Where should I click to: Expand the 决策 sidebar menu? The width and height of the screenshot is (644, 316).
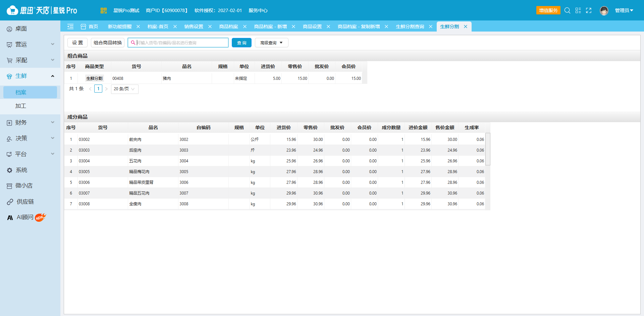coord(30,138)
